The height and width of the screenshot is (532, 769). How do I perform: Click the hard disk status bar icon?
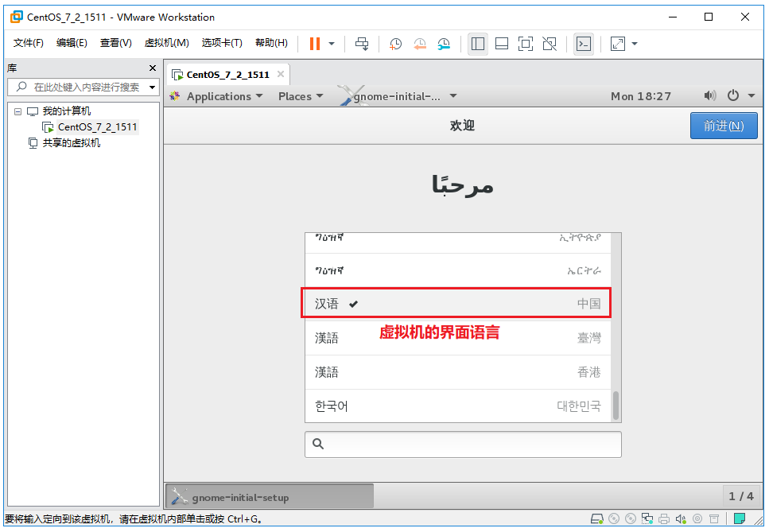tap(597, 518)
